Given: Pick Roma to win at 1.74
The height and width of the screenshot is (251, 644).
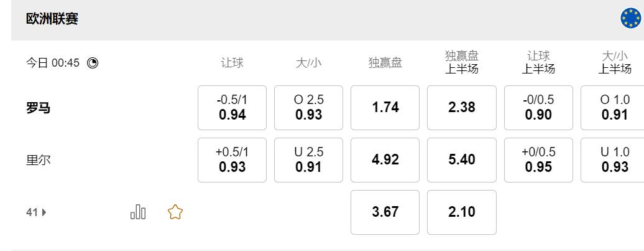Looking at the screenshot, I should [x=385, y=108].
